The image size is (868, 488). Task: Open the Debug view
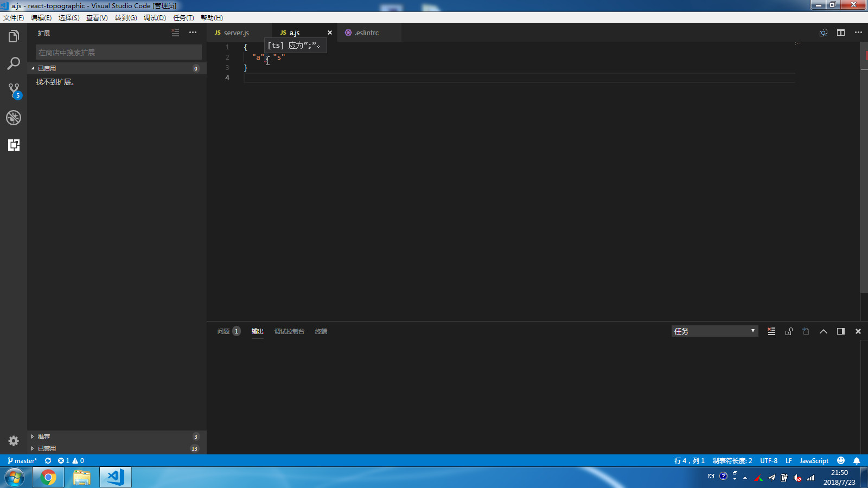[x=14, y=118]
